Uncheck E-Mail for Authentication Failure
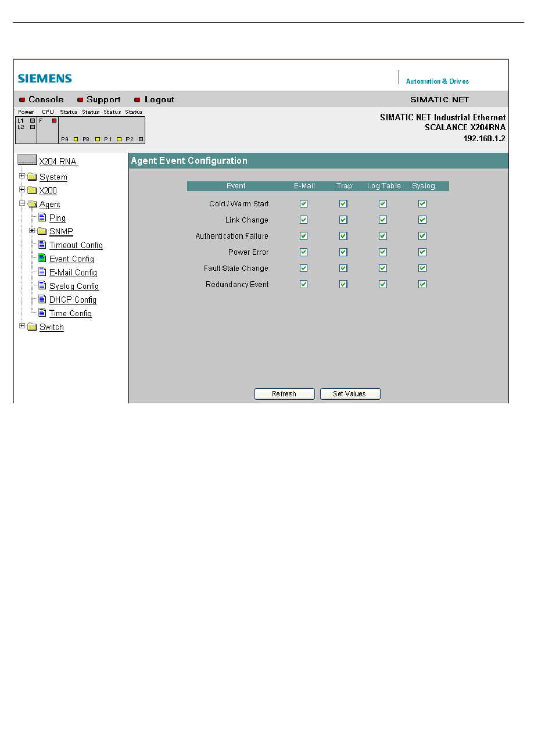The image size is (552, 756). pyautogui.click(x=303, y=236)
